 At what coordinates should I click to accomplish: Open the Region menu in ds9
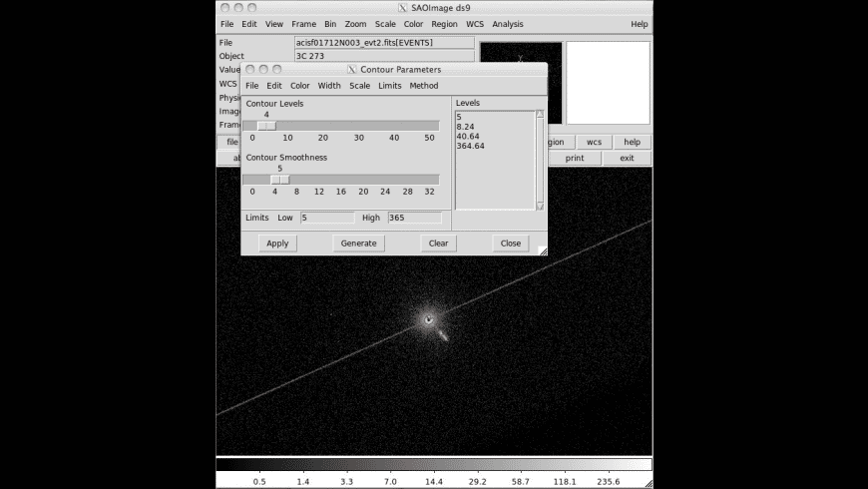click(x=445, y=24)
